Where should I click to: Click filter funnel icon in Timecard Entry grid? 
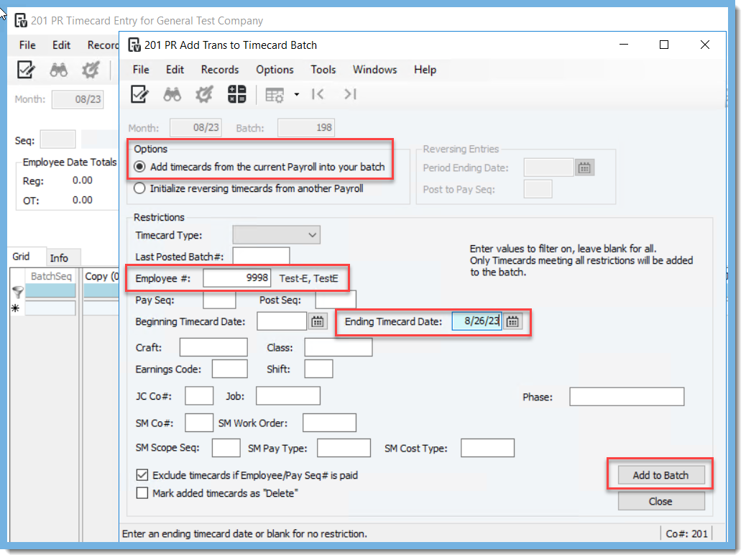coord(17,292)
